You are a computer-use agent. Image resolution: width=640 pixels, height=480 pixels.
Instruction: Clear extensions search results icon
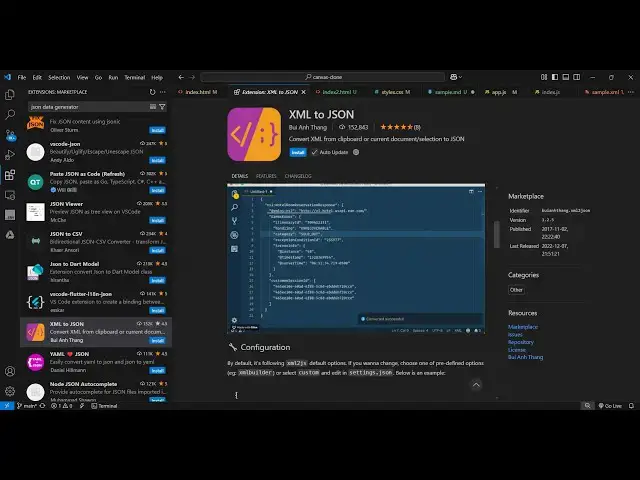click(153, 107)
